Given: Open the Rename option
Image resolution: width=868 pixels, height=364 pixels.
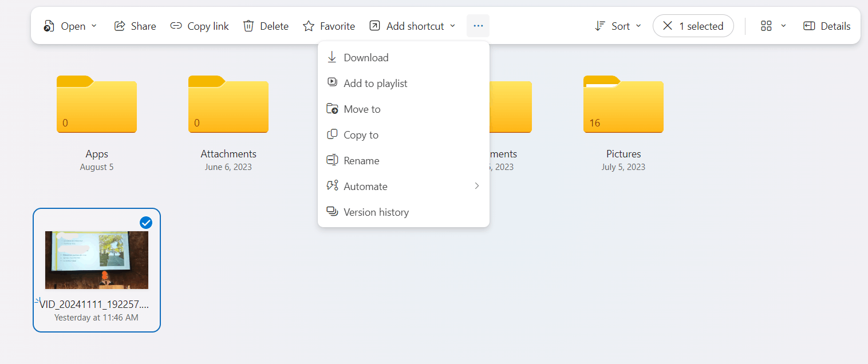Looking at the screenshot, I should (x=361, y=160).
